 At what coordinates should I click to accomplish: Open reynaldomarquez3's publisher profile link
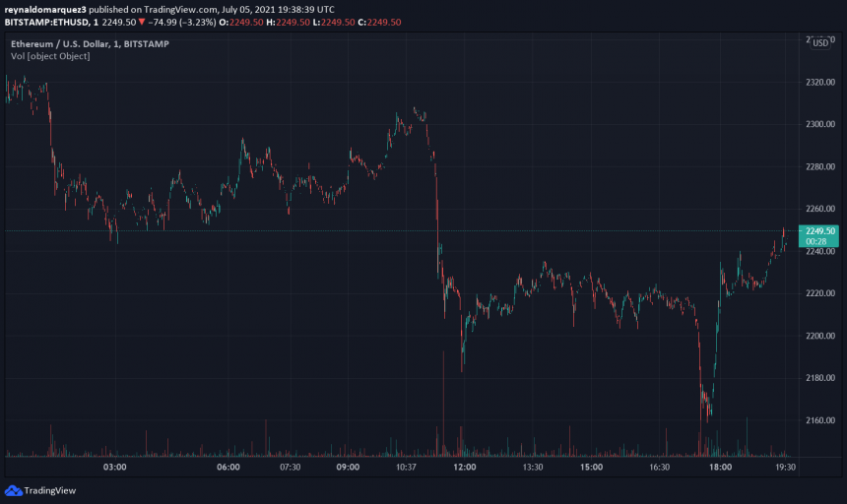pyautogui.click(x=45, y=7)
